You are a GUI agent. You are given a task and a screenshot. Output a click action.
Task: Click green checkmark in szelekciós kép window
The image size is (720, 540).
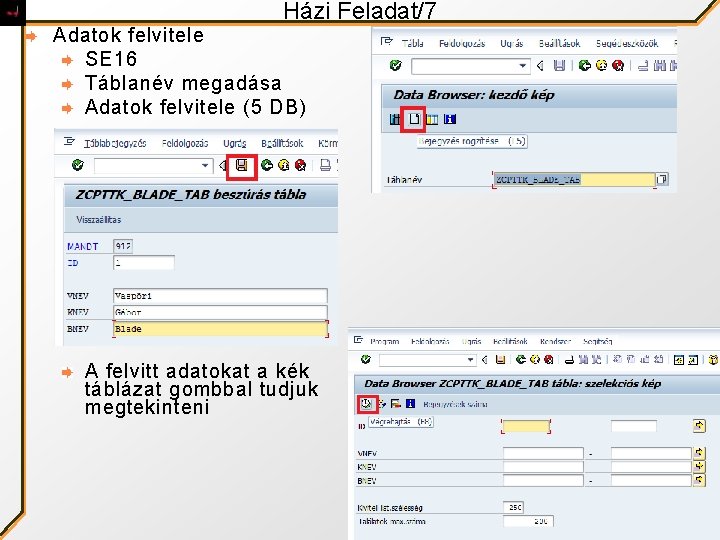coord(366,359)
